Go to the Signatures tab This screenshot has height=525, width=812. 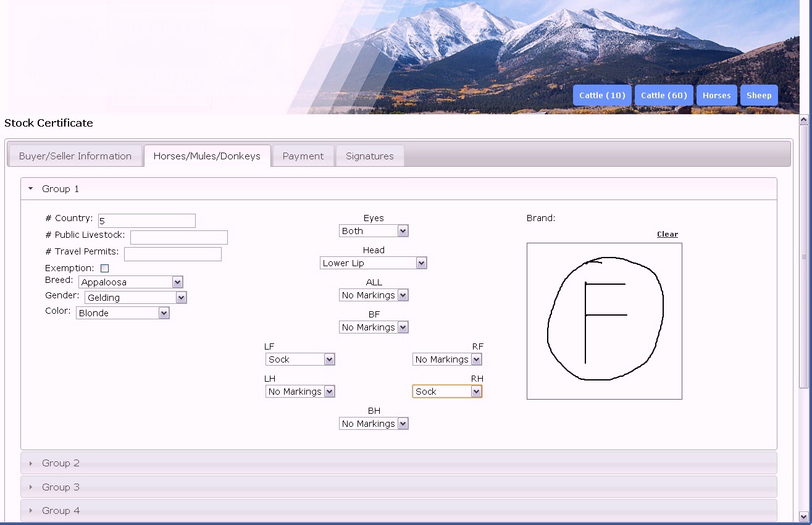click(369, 156)
